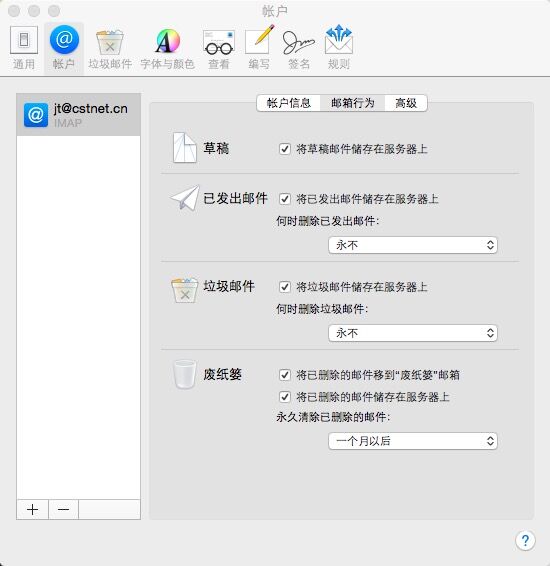Switch to the 帐户信息 tab
The image size is (550, 566).
(x=288, y=103)
